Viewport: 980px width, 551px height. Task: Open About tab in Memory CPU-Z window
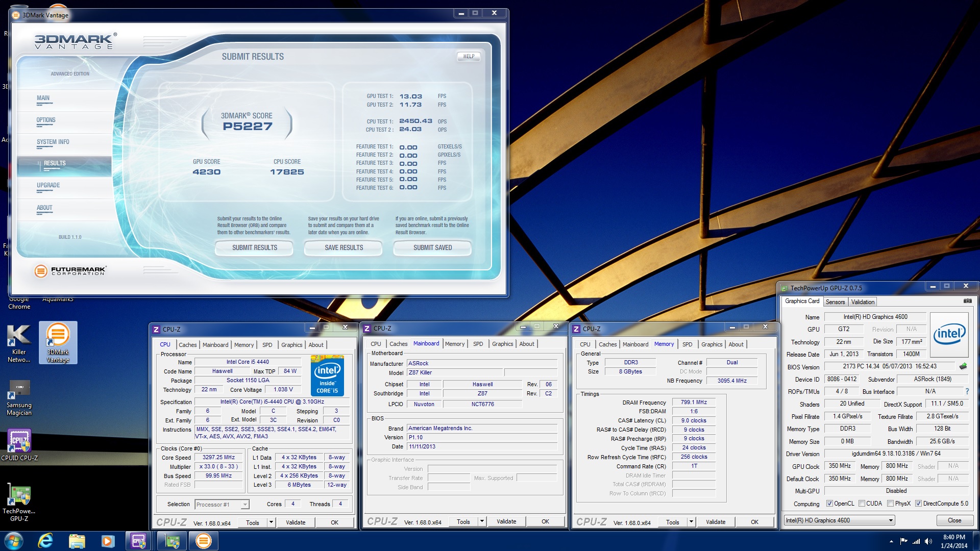tap(736, 344)
